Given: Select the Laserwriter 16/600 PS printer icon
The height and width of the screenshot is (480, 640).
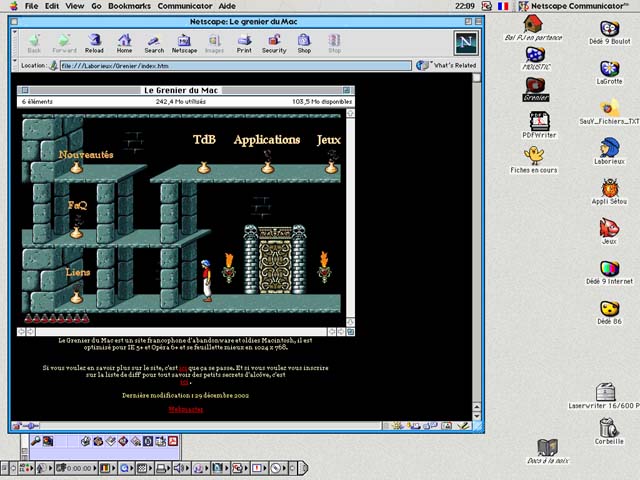Looking at the screenshot, I should tap(604, 396).
